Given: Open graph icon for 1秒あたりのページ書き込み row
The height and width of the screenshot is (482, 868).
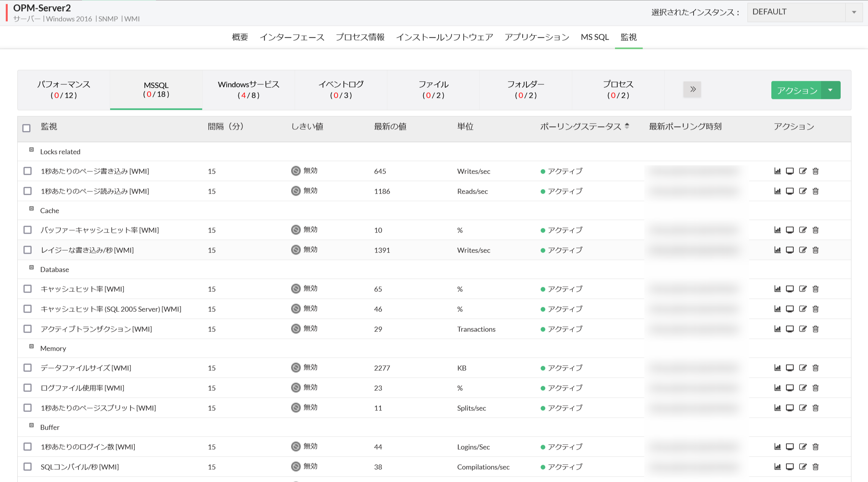Looking at the screenshot, I should (777, 171).
